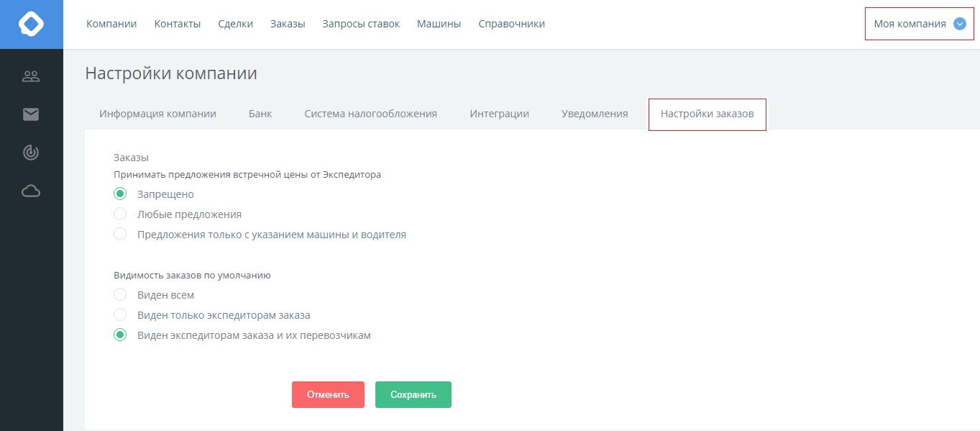Select Виден только экспедиторам заказа option
This screenshot has height=431, width=980.
click(x=121, y=314)
